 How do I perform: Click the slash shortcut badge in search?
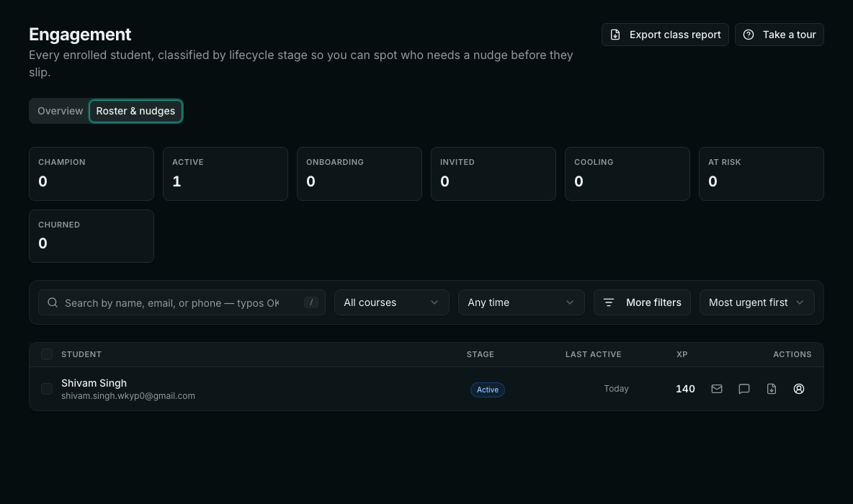coord(311,302)
